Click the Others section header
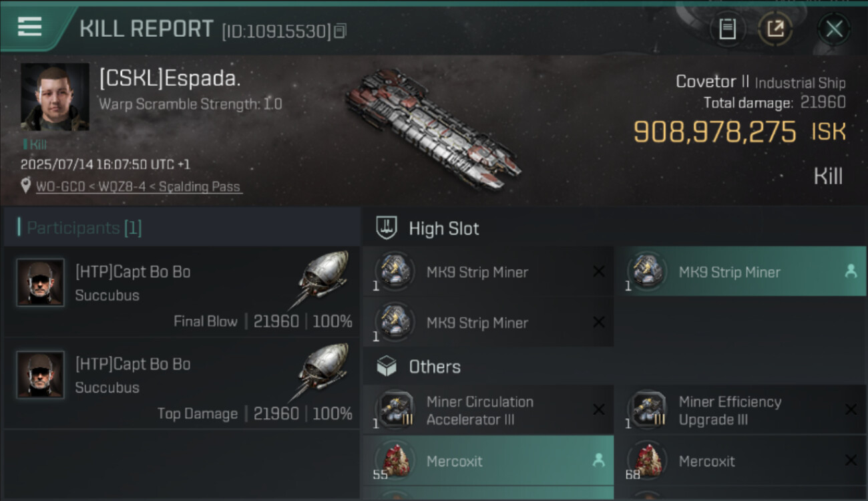Viewport: 868px width, 501px height. (435, 367)
